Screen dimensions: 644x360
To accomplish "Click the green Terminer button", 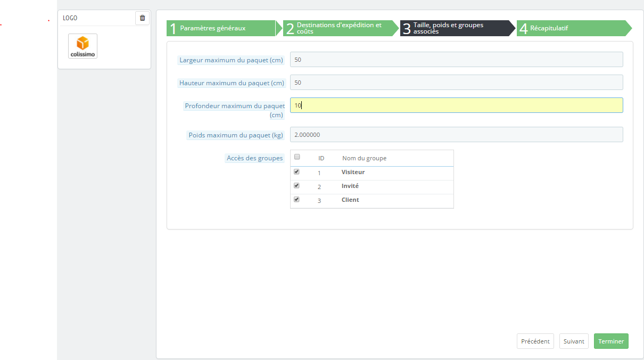I will click(611, 341).
